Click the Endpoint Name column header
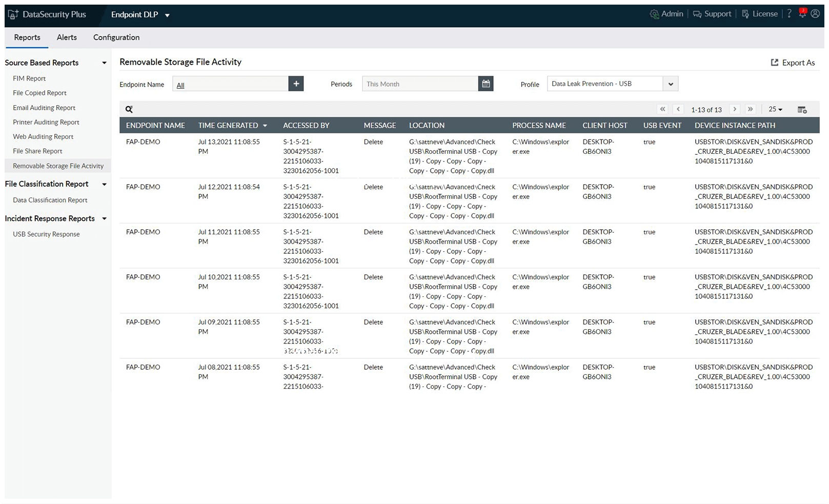 coord(155,125)
